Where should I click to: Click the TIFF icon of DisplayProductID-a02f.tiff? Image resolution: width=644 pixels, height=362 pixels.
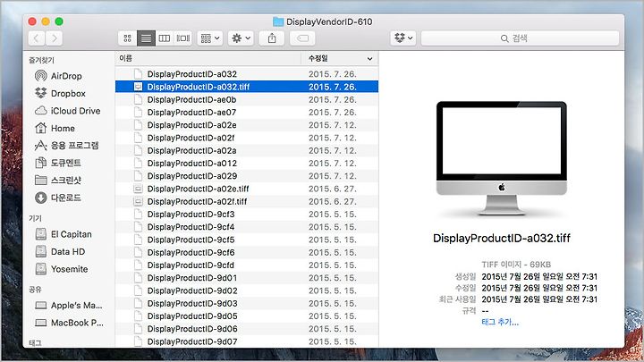coord(139,201)
